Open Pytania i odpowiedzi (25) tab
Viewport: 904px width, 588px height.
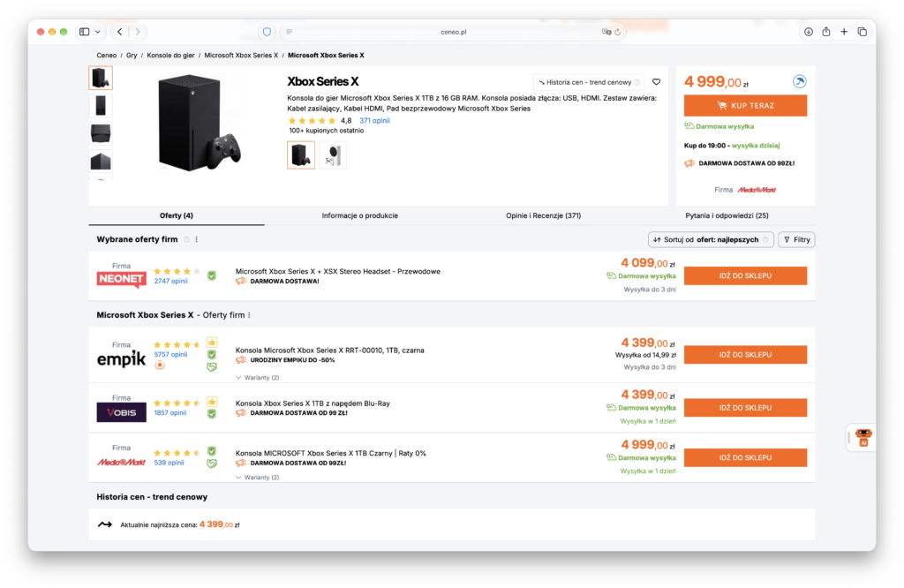pyautogui.click(x=727, y=215)
